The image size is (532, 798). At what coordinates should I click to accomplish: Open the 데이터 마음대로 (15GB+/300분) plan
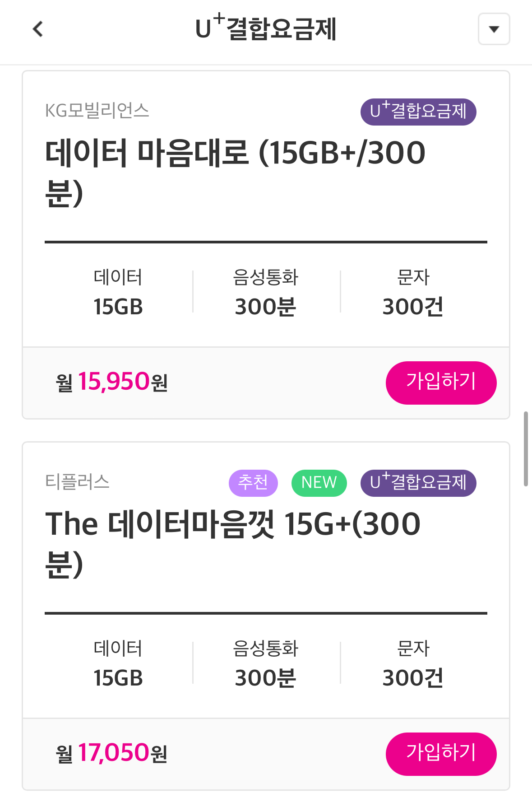point(235,172)
